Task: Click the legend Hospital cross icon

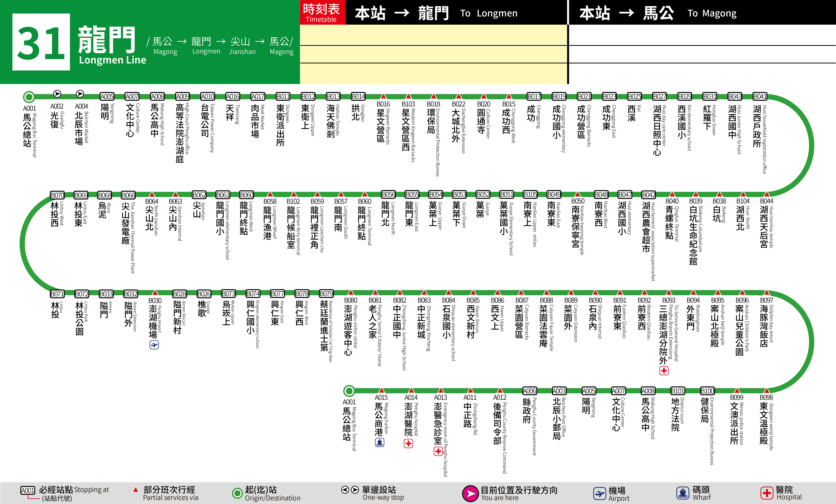Action: [767, 493]
